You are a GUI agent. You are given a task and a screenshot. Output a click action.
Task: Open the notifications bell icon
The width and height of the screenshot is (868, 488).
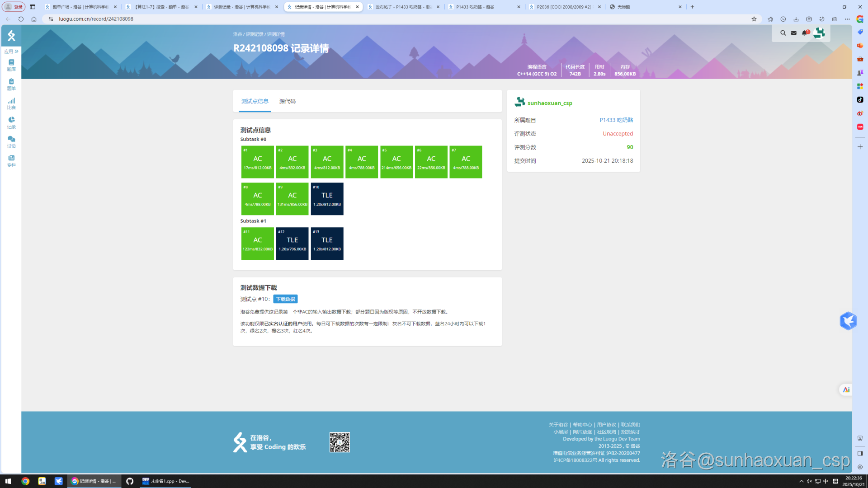(805, 33)
